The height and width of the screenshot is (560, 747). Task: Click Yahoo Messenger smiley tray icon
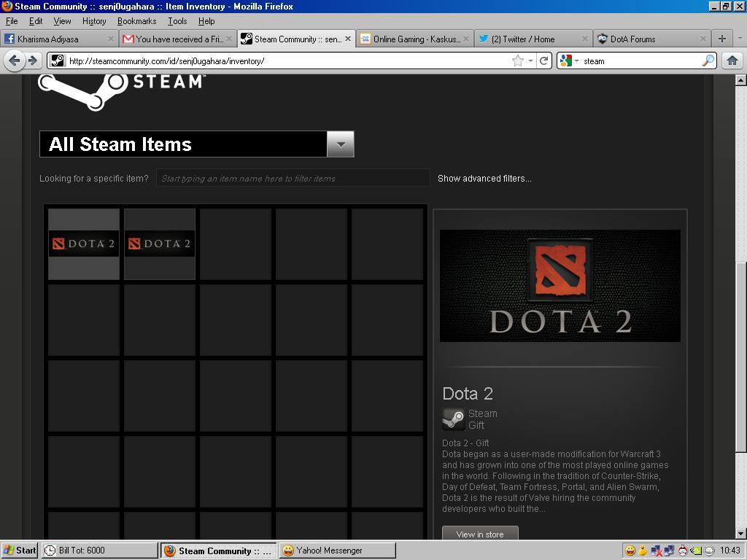(630, 551)
